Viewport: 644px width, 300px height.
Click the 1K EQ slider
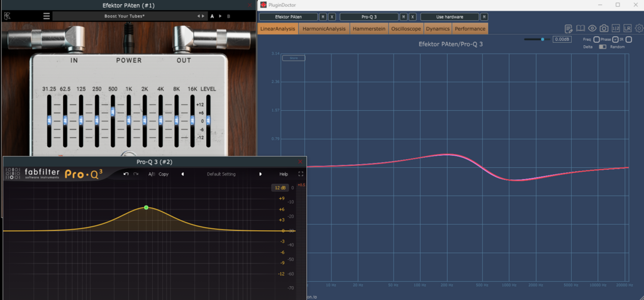click(128, 120)
